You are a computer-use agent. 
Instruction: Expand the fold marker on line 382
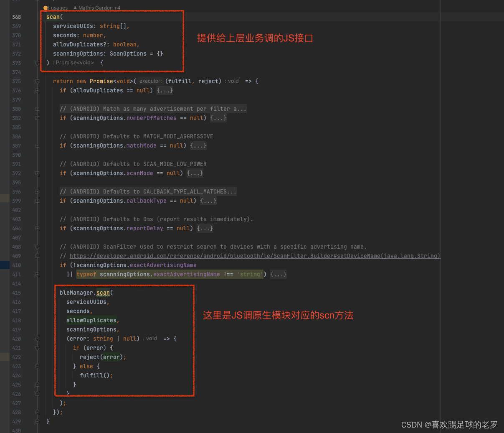[37, 118]
